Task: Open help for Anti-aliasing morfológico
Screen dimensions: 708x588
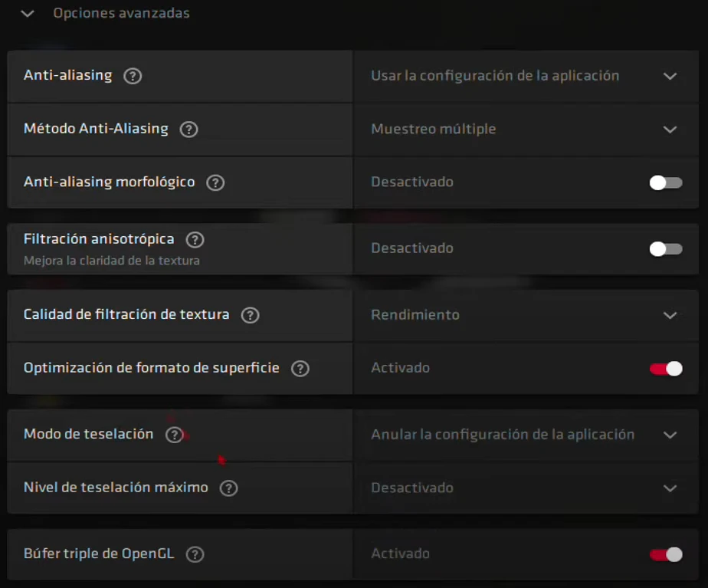Action: tap(215, 183)
